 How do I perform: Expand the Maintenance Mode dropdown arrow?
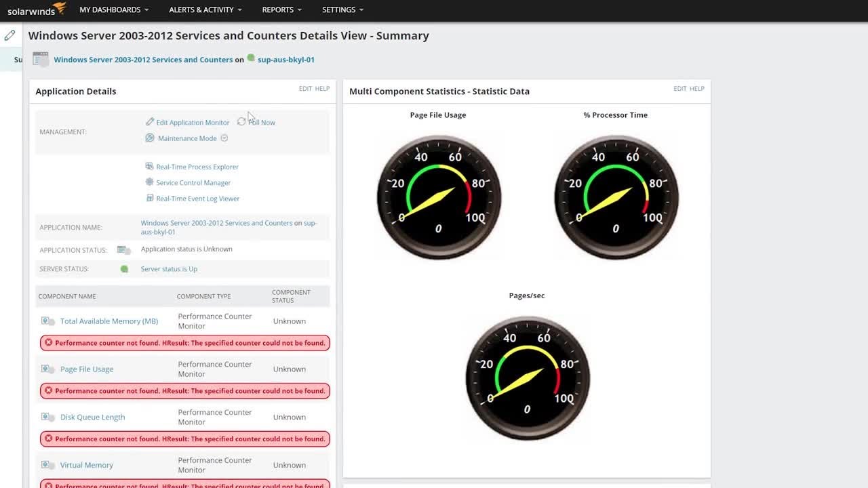(224, 138)
